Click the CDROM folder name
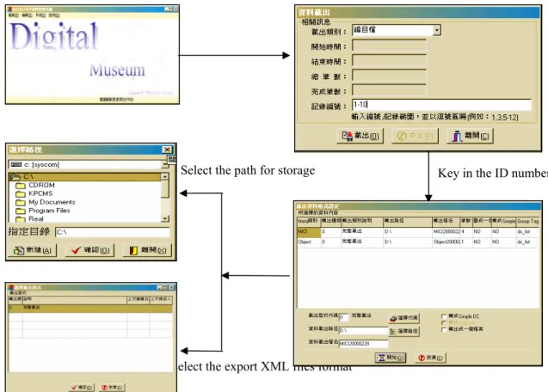This screenshot has width=548, height=392. pos(41,185)
